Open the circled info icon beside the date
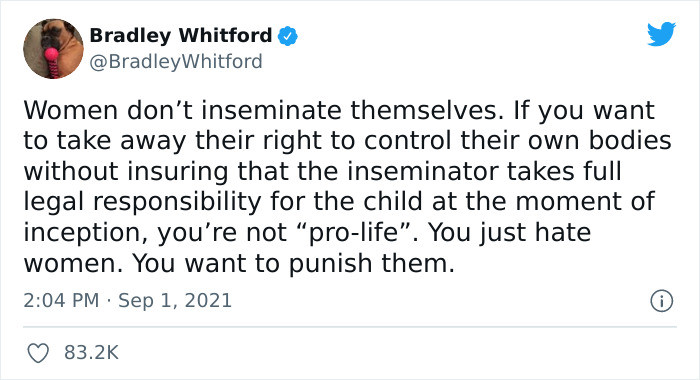700x380 pixels. tap(661, 301)
